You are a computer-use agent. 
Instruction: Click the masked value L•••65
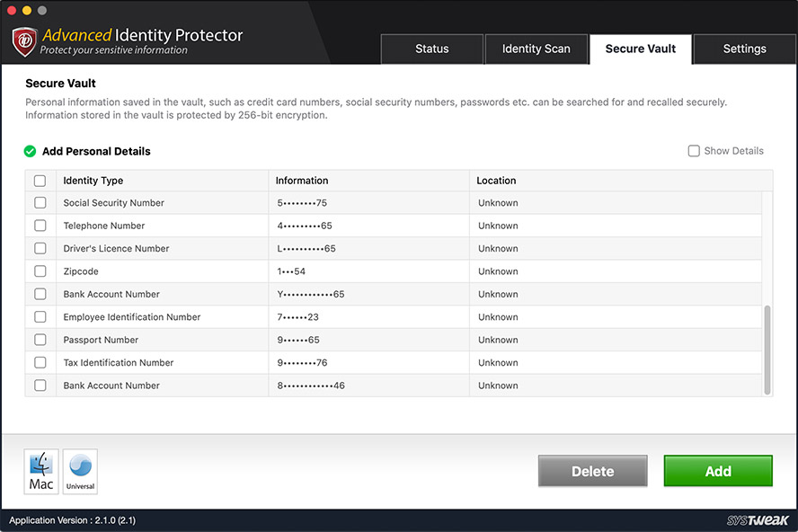click(x=306, y=248)
